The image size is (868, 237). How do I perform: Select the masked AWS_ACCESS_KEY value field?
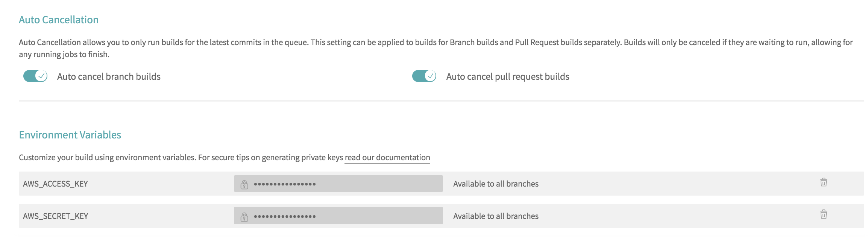pos(338,184)
